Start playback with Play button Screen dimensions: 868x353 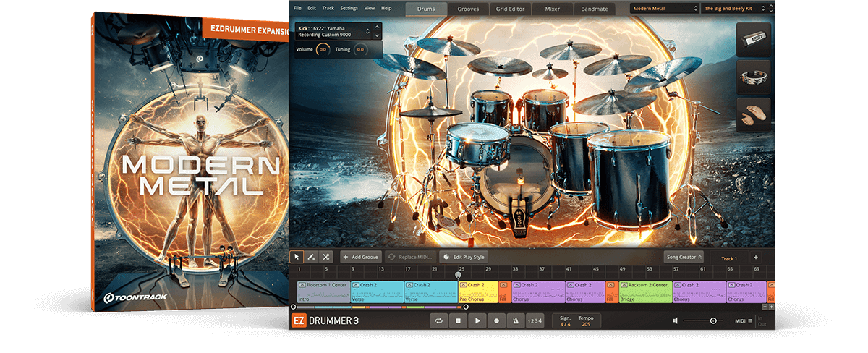(477, 320)
